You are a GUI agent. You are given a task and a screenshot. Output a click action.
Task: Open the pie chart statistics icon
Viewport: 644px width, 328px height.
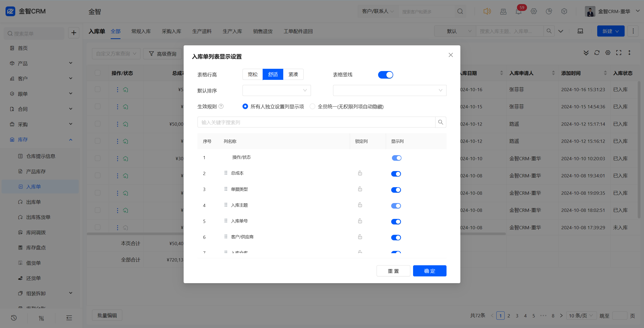(x=549, y=11)
